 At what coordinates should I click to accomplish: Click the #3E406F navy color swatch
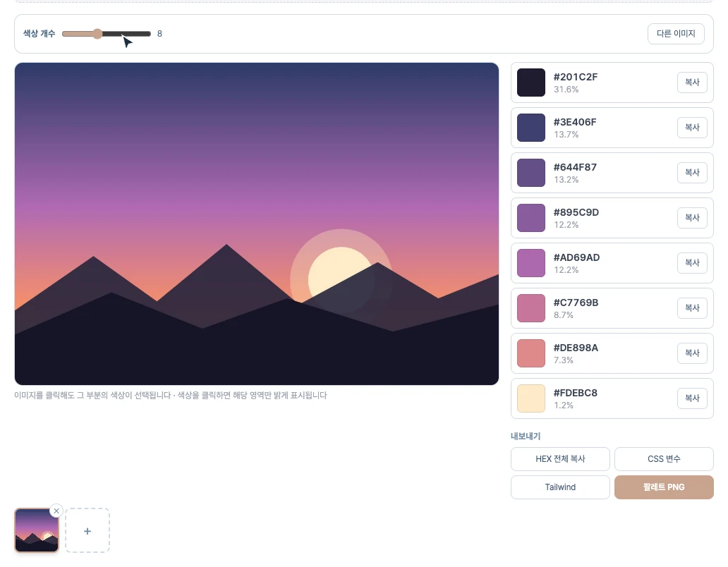click(x=531, y=128)
